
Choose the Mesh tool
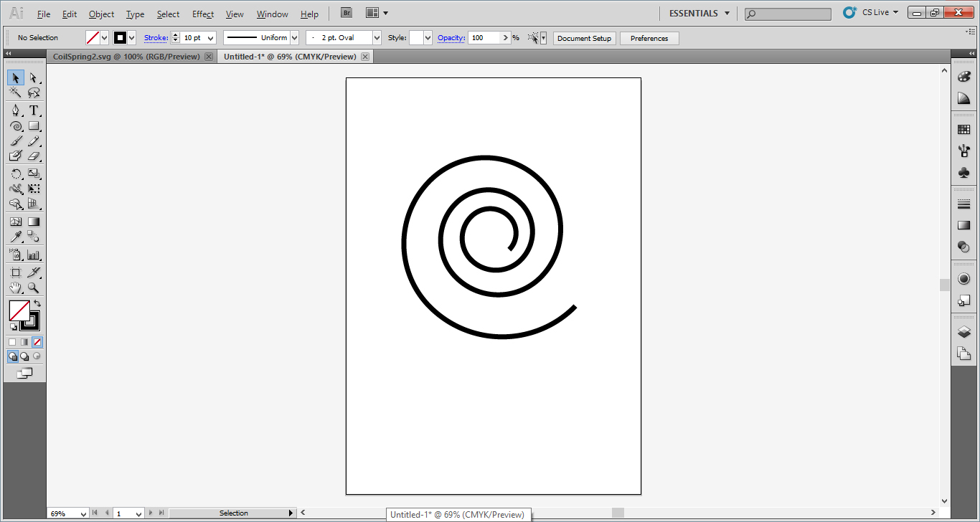(x=16, y=222)
